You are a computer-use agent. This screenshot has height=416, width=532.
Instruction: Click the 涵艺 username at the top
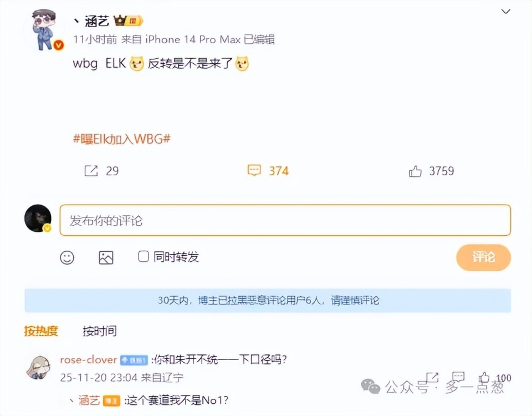96,21
